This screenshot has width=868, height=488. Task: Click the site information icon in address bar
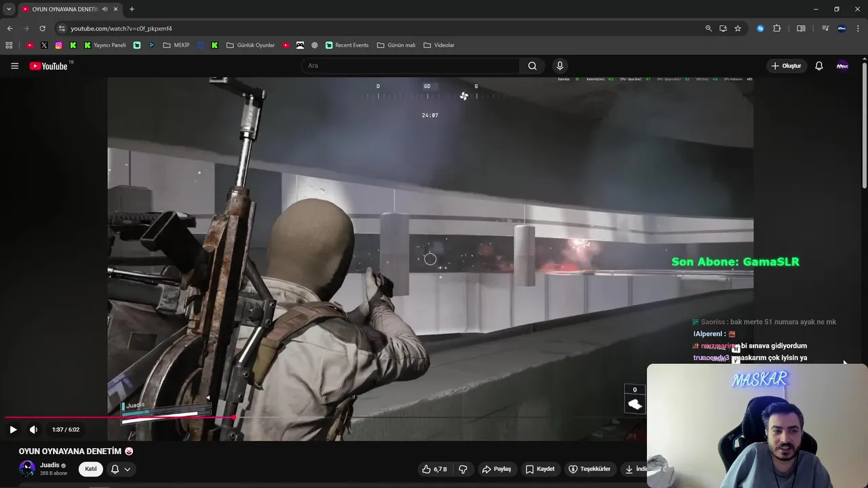pos(62,28)
